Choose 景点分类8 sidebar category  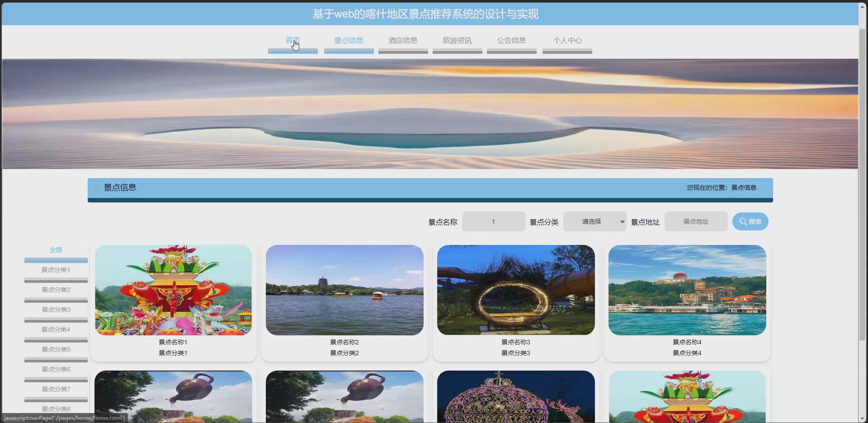point(56,409)
